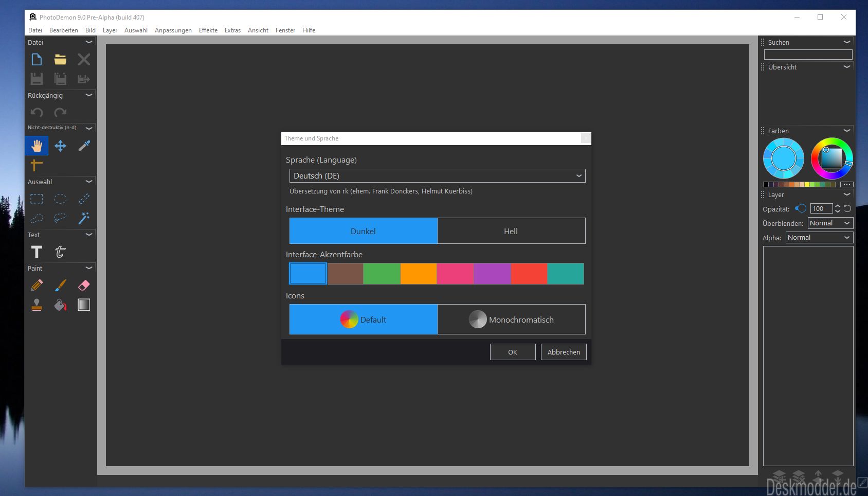The image size is (868, 496).
Task: Choose the Dunkel interface theme
Action: pos(363,231)
